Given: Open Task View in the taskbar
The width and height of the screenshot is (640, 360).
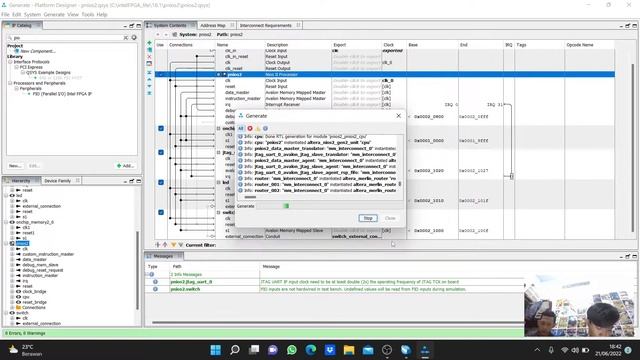Looking at the screenshot, I should pos(254,350).
